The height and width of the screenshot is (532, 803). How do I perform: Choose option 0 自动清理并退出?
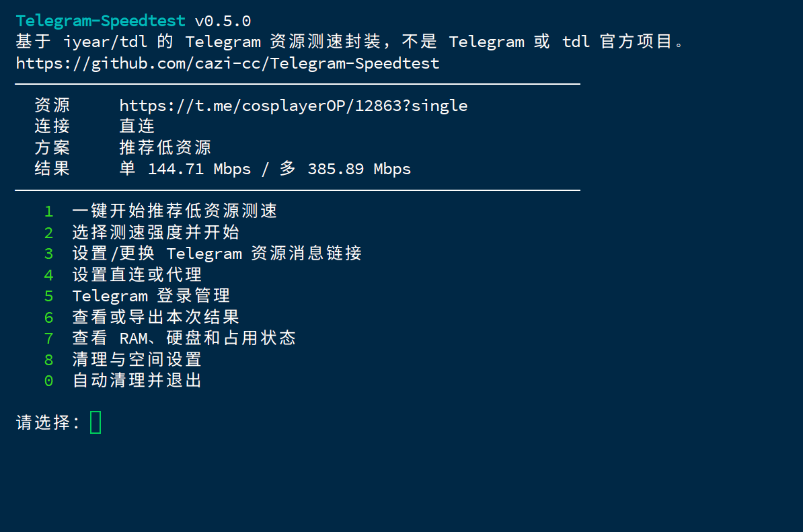(x=137, y=381)
